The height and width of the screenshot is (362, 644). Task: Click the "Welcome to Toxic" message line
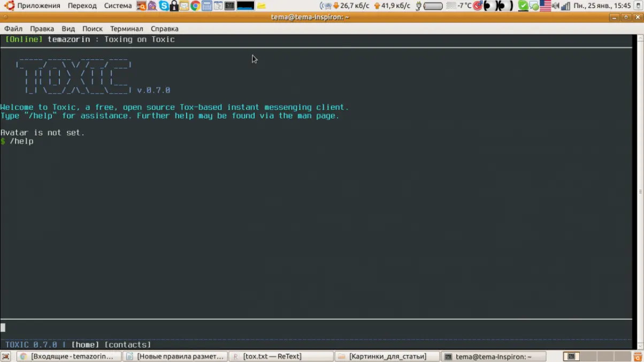[174, 107]
